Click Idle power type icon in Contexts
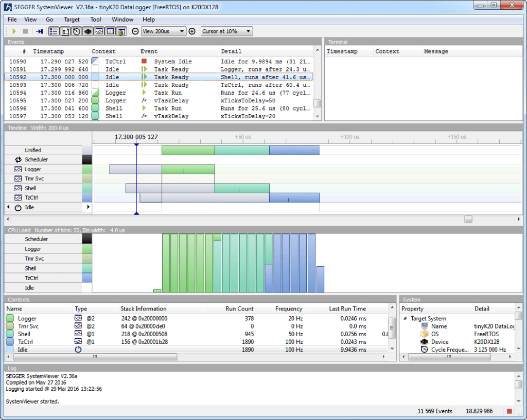 click(78, 350)
